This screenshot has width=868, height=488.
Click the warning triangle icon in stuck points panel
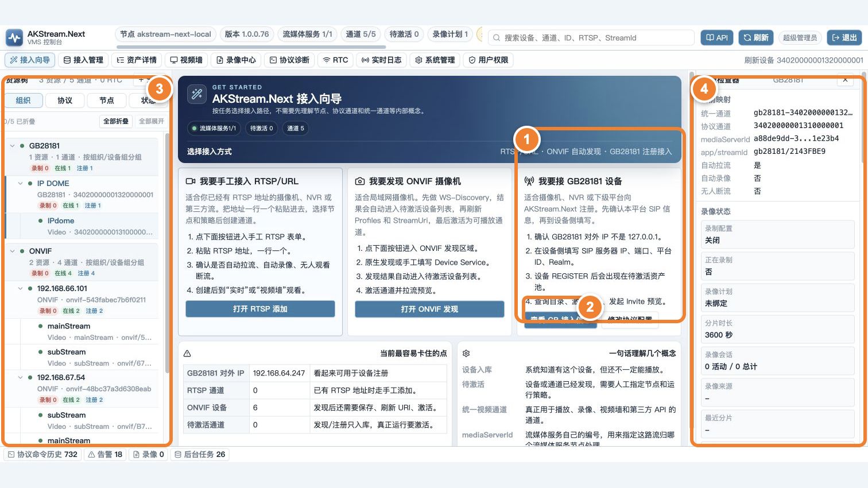(187, 354)
